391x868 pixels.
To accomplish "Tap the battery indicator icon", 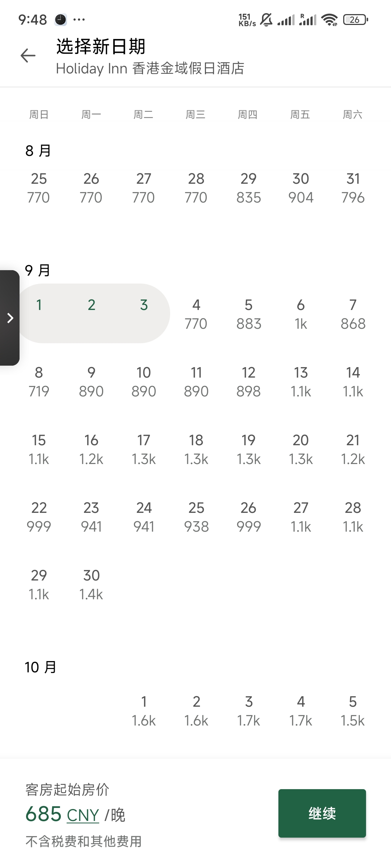I will (356, 20).
